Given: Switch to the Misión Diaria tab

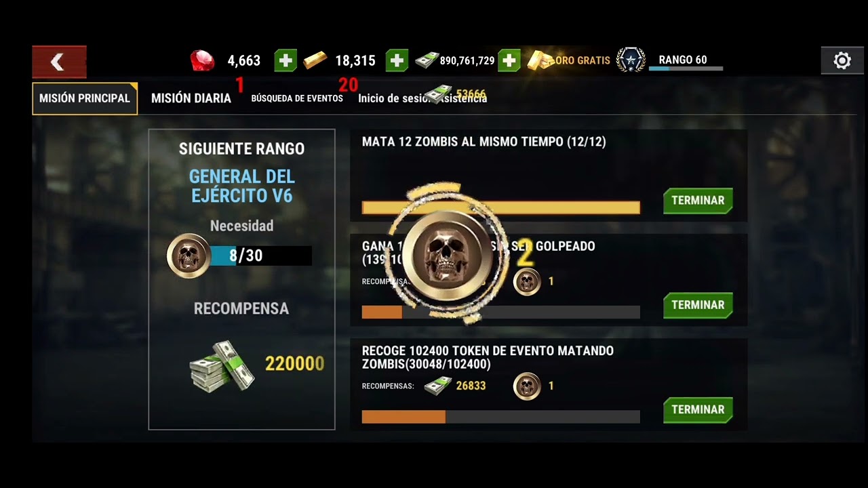Looking at the screenshot, I should click(191, 98).
